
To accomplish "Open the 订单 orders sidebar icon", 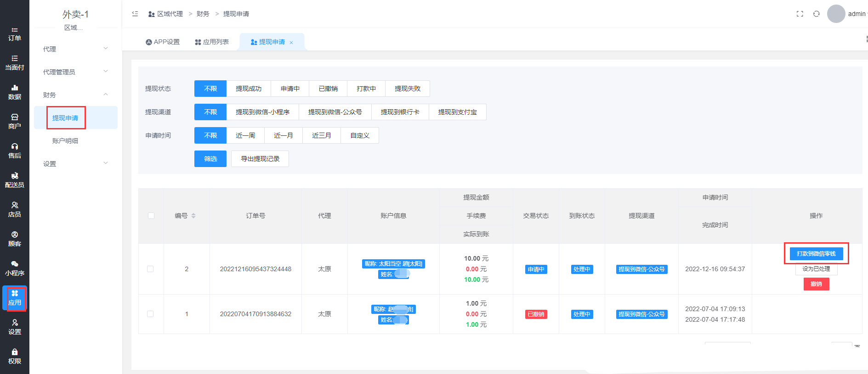I will point(15,34).
